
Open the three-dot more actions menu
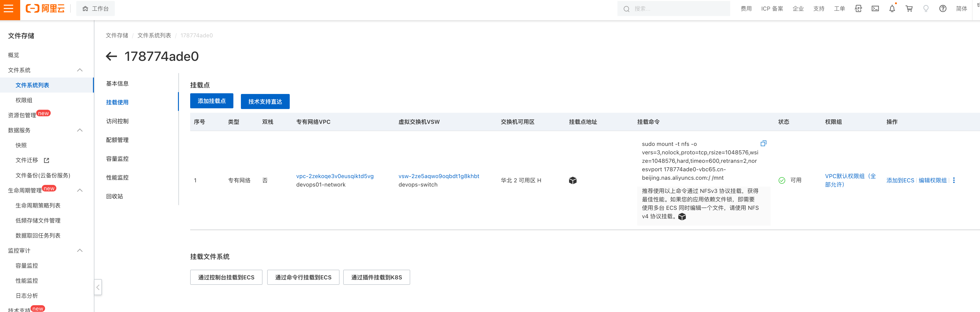tap(953, 180)
